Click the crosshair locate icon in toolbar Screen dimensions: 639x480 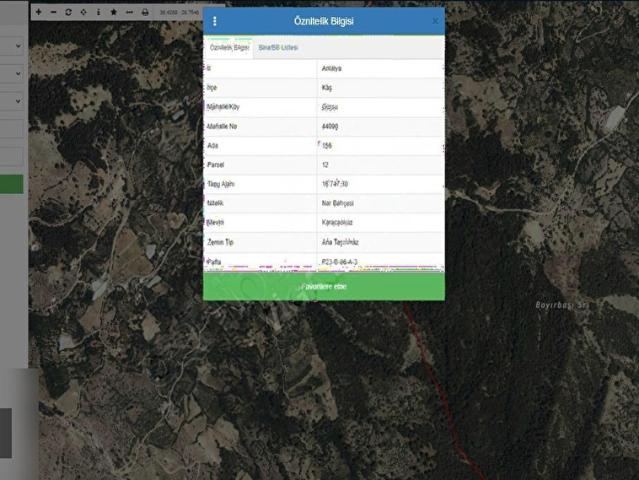(x=83, y=12)
